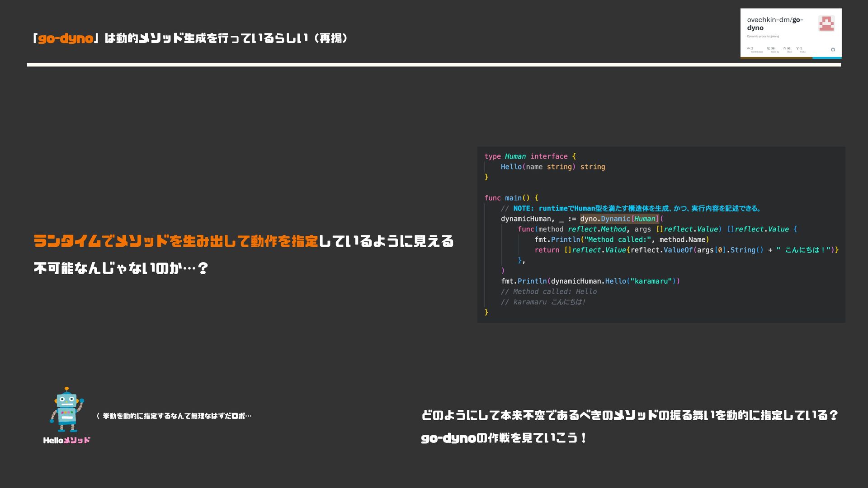Click the 'go-dynoの作戦を見ていこう！' text

point(503,438)
